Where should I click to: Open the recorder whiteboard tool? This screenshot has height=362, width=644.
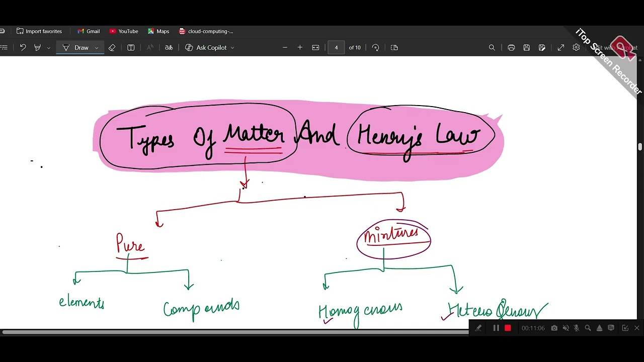tap(611, 328)
